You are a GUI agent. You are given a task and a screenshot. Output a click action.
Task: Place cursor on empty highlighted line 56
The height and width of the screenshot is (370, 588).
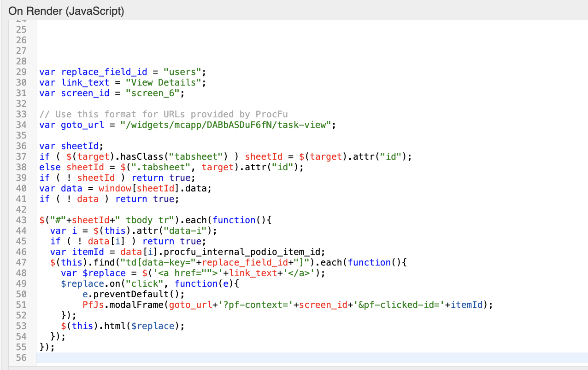(x=276, y=358)
